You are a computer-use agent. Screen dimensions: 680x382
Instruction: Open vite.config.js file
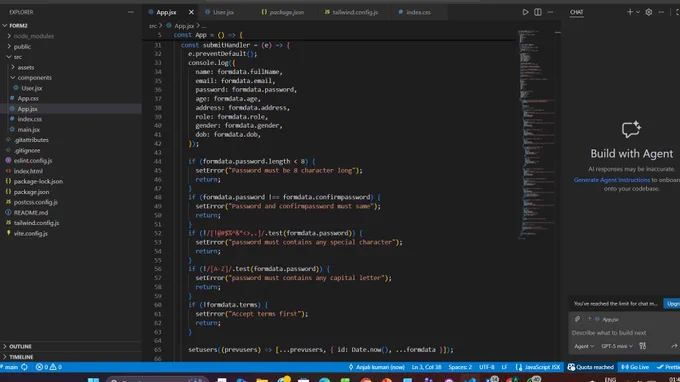click(30, 233)
